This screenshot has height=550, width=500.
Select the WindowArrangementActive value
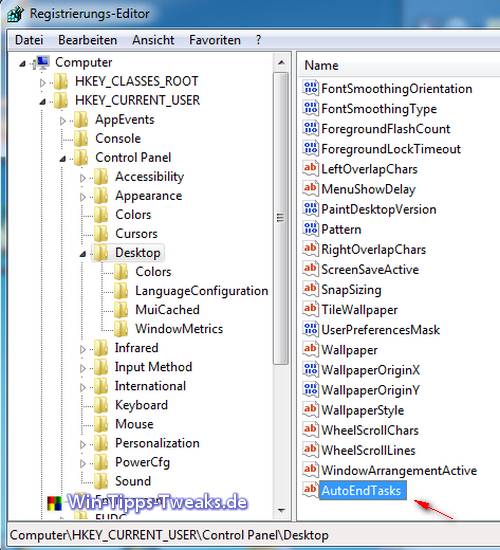coord(399,470)
